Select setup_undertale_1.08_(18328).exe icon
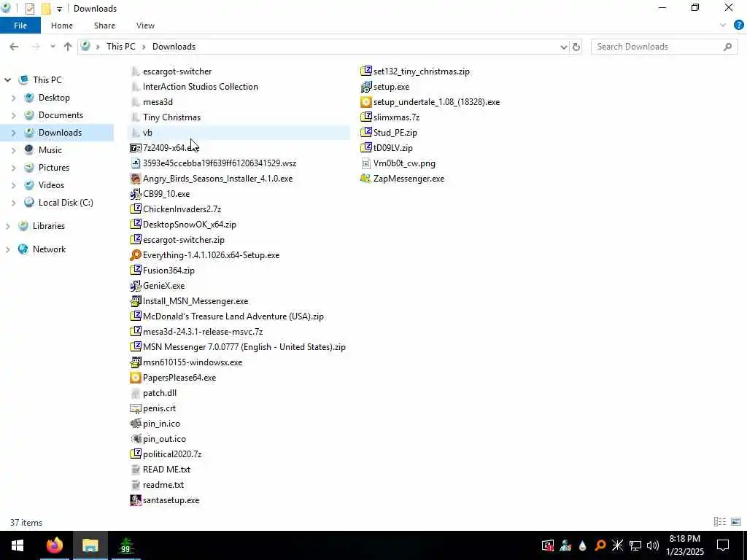Viewport: 747px width, 560px height. [366, 102]
